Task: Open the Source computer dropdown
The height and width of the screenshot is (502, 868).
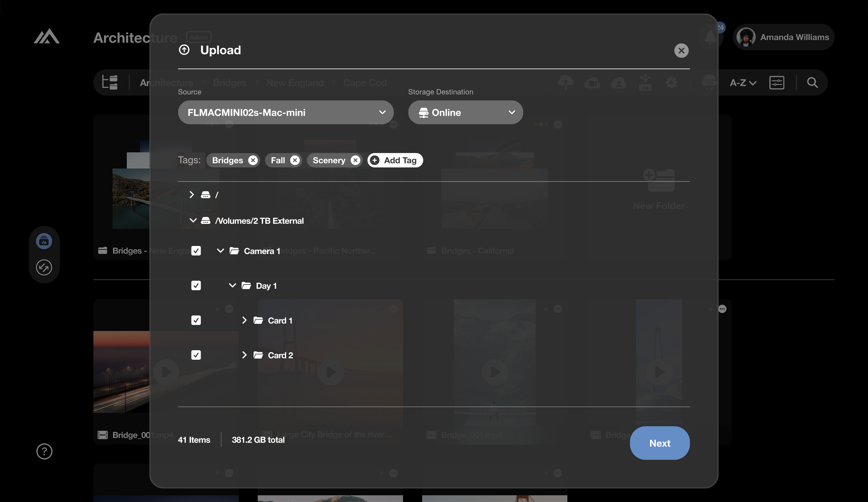Action: [286, 113]
